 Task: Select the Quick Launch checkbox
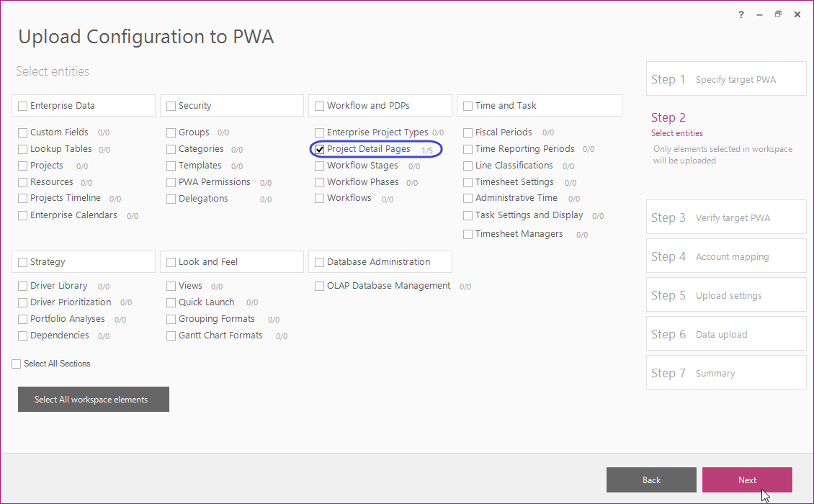click(x=171, y=302)
